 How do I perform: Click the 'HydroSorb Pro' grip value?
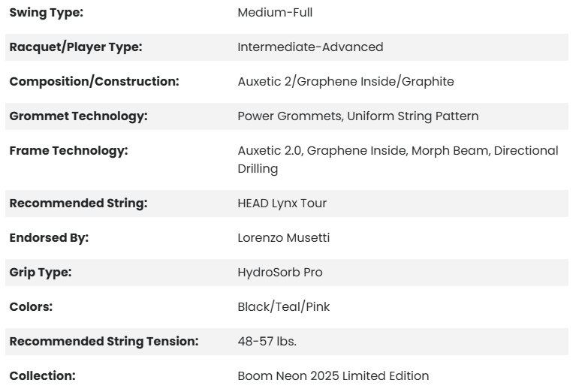(279, 273)
